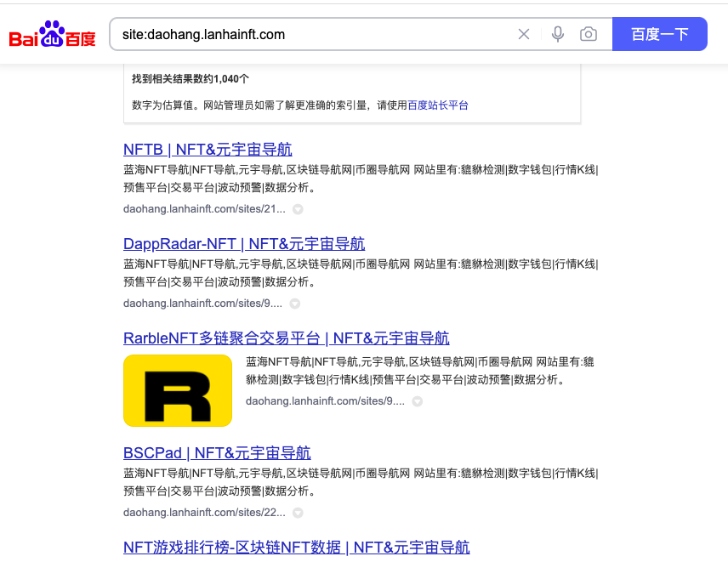This screenshot has width=728, height=562.
Task: Open image search with the camera icon
Action: [x=589, y=34]
